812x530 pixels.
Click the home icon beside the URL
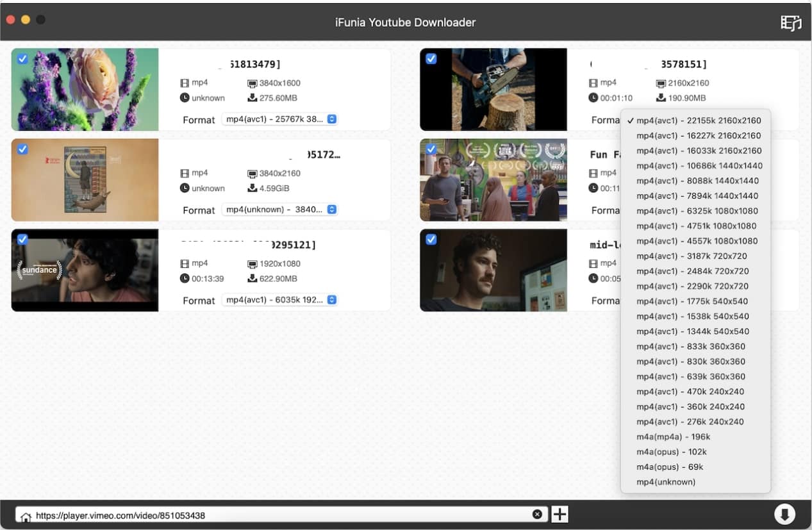click(x=26, y=516)
